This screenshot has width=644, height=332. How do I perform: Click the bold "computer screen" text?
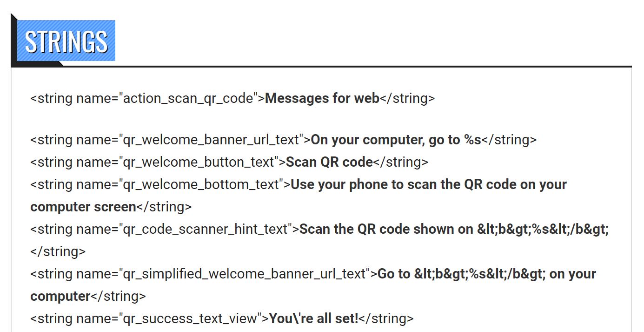click(x=83, y=207)
